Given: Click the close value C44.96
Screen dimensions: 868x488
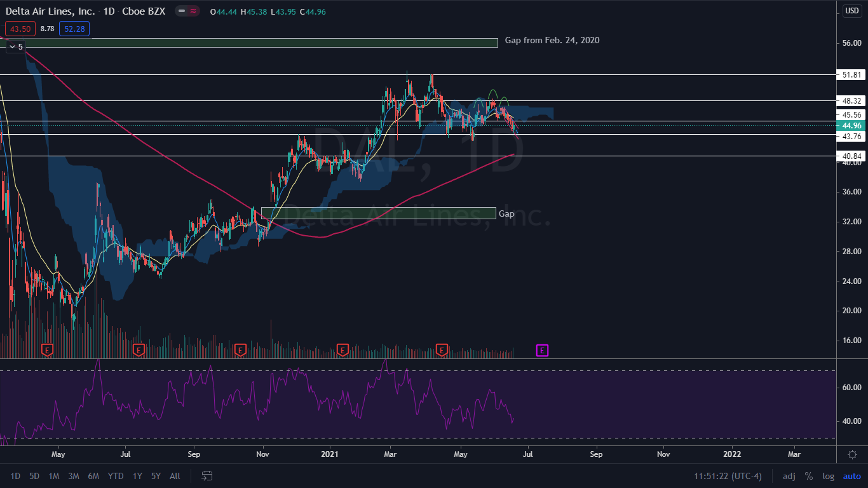Looking at the screenshot, I should 312,11.
